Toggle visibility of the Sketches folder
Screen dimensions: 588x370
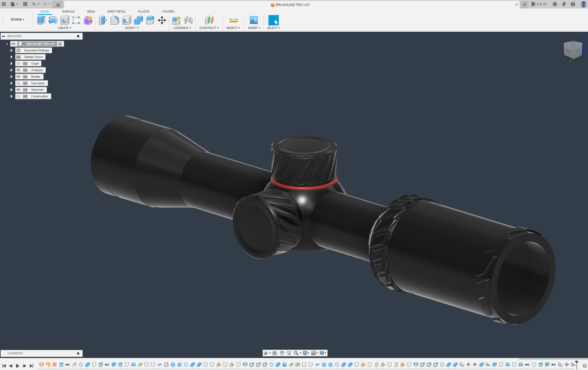pyautogui.click(x=18, y=90)
